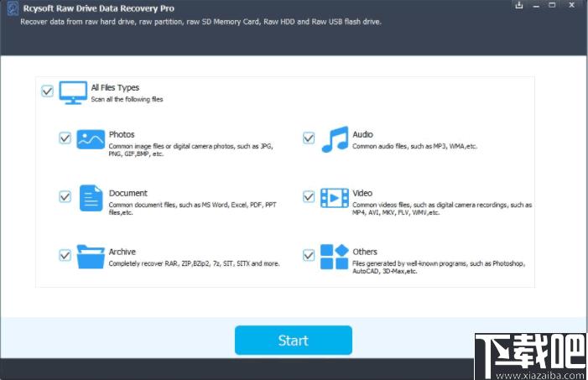
Task: Click the Video 'Common videos files' description
Action: (442, 209)
